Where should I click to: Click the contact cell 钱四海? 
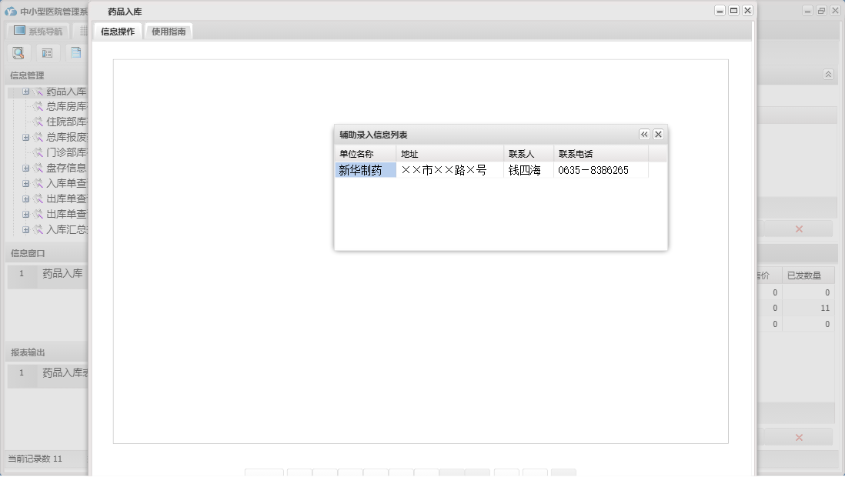tap(529, 170)
